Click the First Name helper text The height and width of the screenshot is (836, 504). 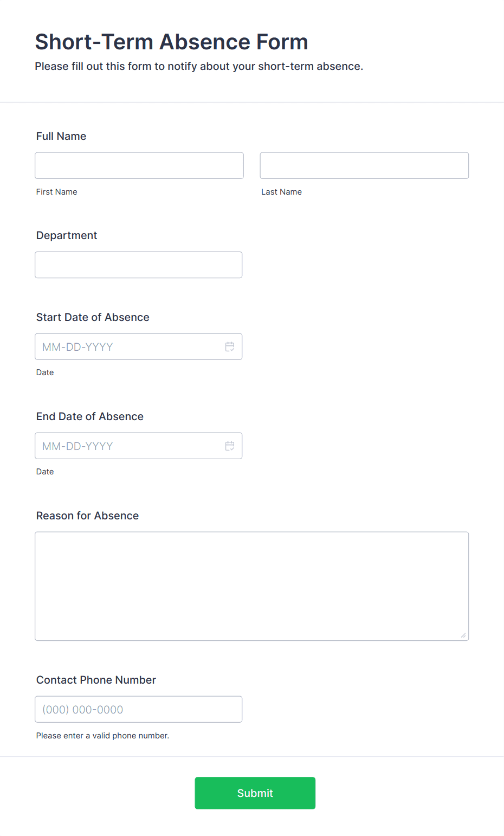tap(56, 191)
